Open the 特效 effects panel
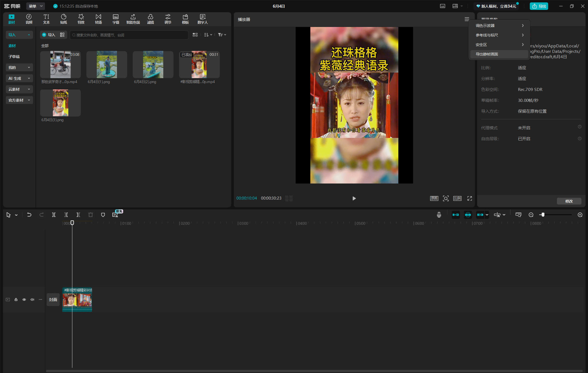 pyautogui.click(x=81, y=19)
